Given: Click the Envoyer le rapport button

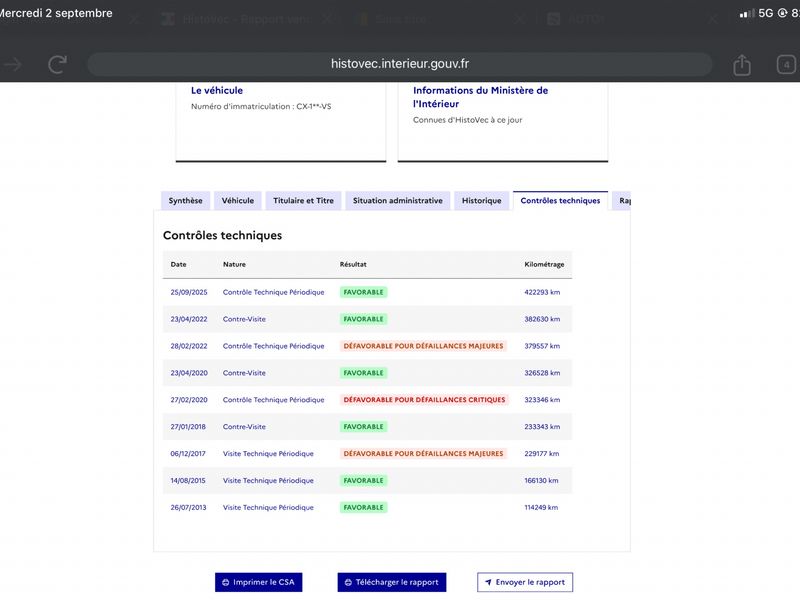Looking at the screenshot, I should 525,582.
